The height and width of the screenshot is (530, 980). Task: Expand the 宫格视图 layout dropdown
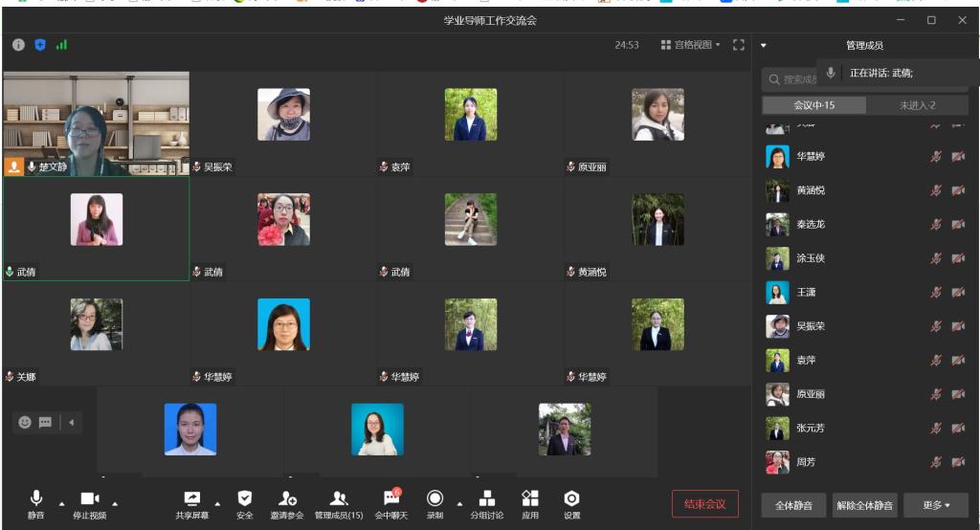(691, 45)
